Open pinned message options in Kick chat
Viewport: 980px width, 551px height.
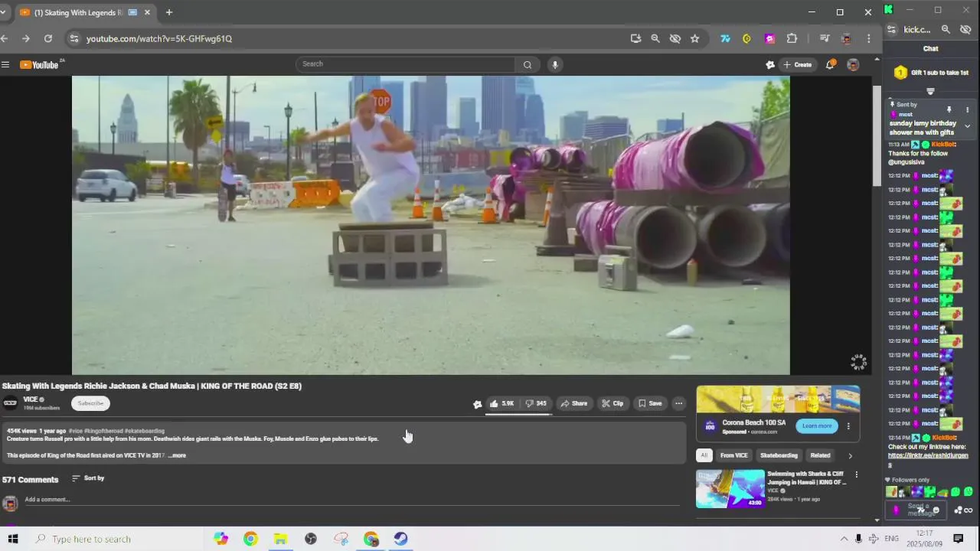pos(967,110)
